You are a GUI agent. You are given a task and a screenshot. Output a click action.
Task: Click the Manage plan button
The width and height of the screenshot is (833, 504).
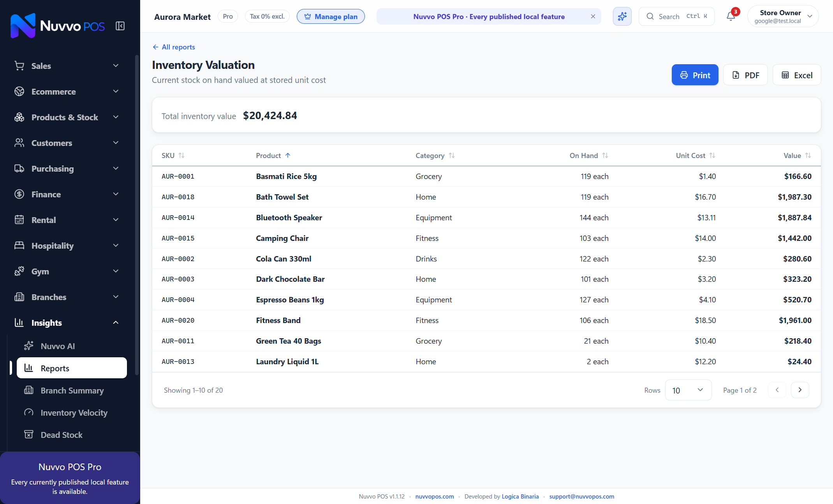point(331,16)
